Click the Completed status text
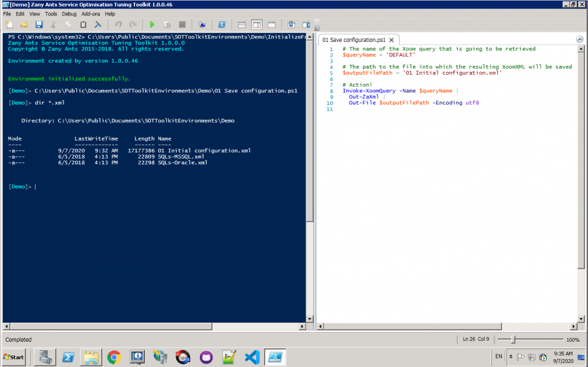 [x=18, y=339]
